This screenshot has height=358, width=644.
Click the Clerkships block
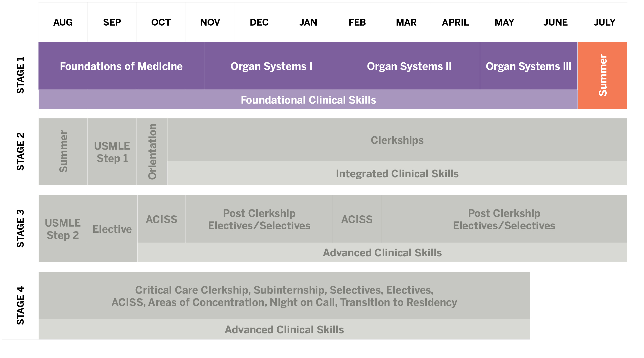tap(397, 140)
